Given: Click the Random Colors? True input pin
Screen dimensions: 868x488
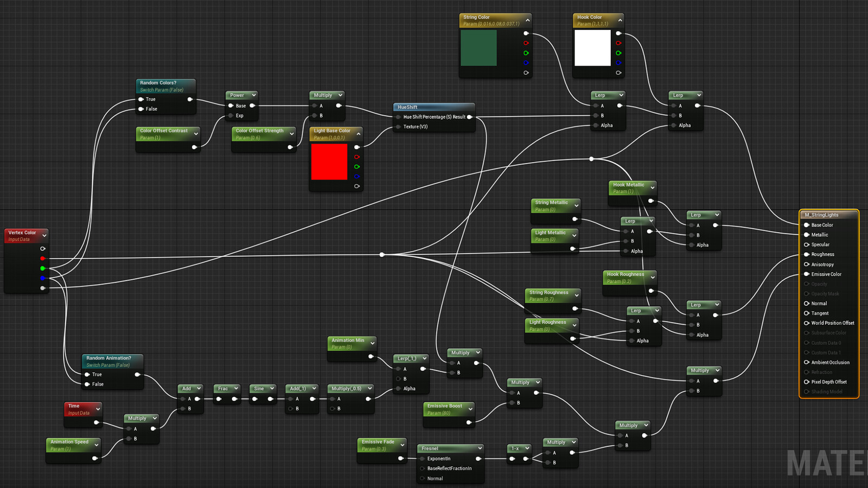Looking at the screenshot, I should point(141,99).
